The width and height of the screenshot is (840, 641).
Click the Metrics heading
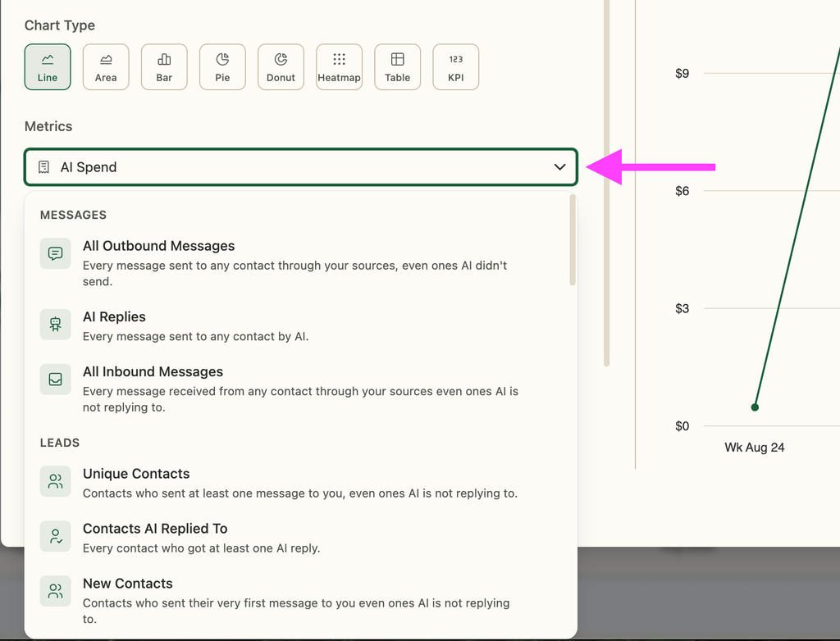click(48, 126)
